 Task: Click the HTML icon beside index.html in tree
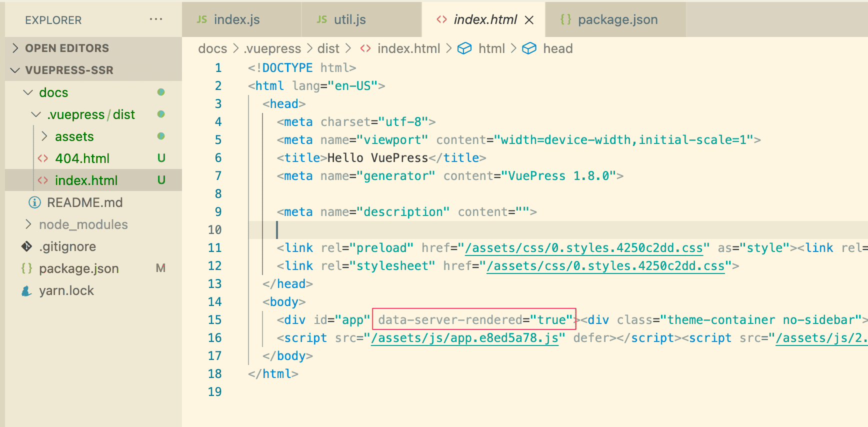pos(43,180)
